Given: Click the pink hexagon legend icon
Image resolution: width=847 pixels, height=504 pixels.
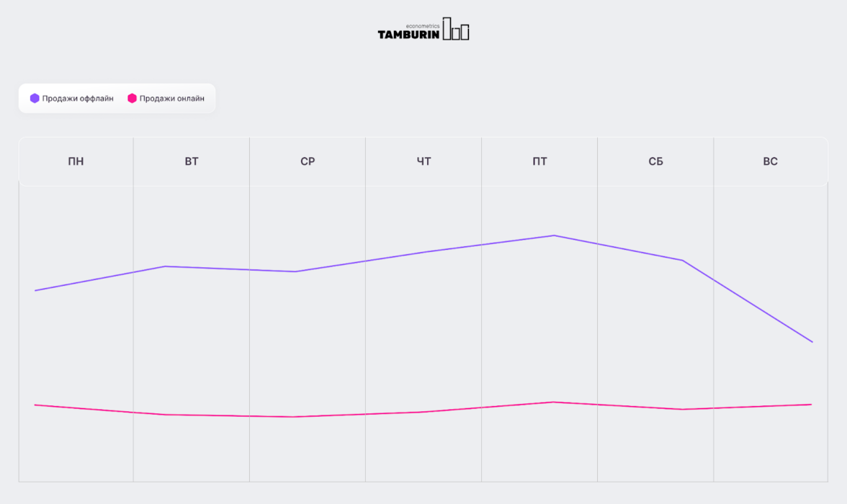Looking at the screenshot, I should pyautogui.click(x=132, y=99).
